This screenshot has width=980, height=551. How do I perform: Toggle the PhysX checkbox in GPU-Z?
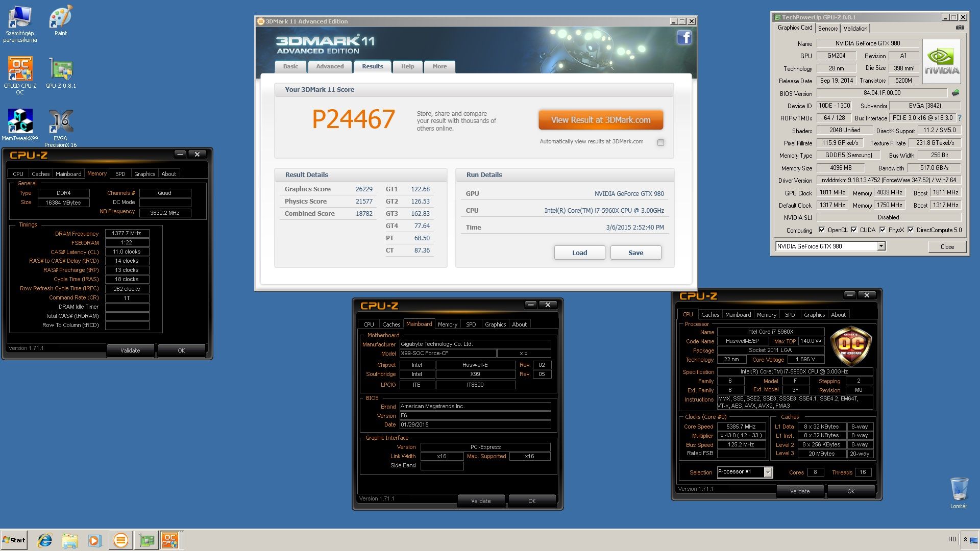(x=882, y=230)
